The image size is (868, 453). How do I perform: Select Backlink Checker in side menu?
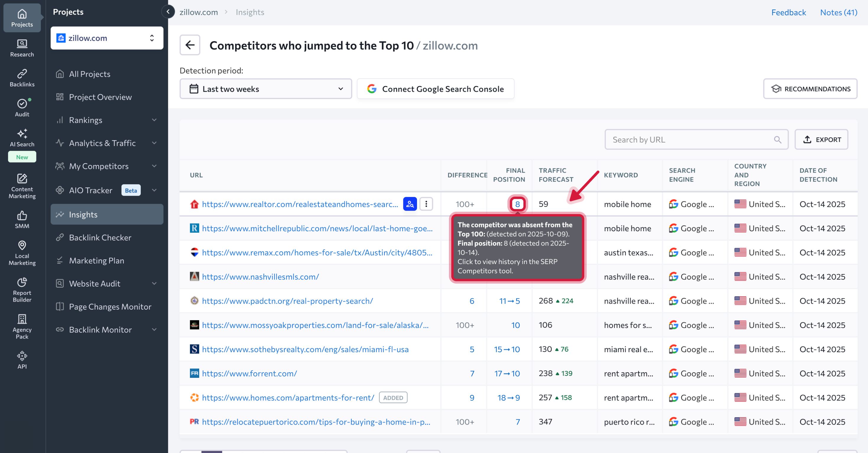[100, 237]
